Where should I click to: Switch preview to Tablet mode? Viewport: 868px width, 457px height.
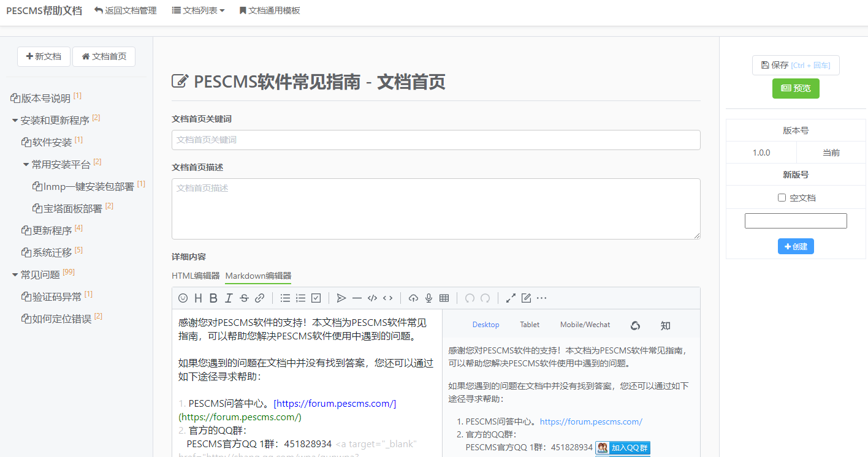(x=530, y=325)
